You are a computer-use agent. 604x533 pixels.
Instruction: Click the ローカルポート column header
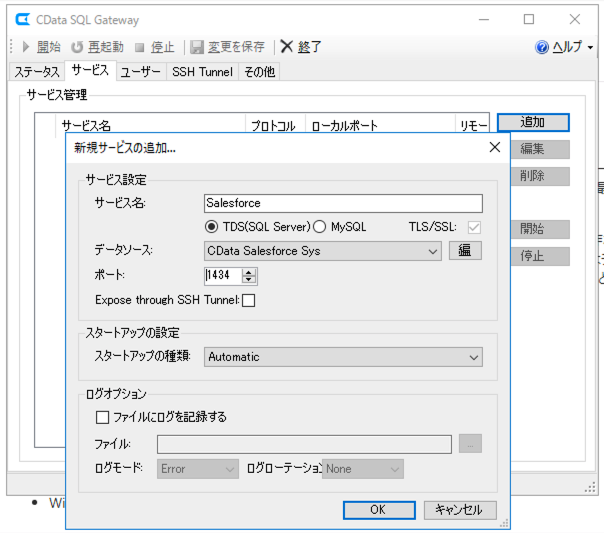[380, 124]
